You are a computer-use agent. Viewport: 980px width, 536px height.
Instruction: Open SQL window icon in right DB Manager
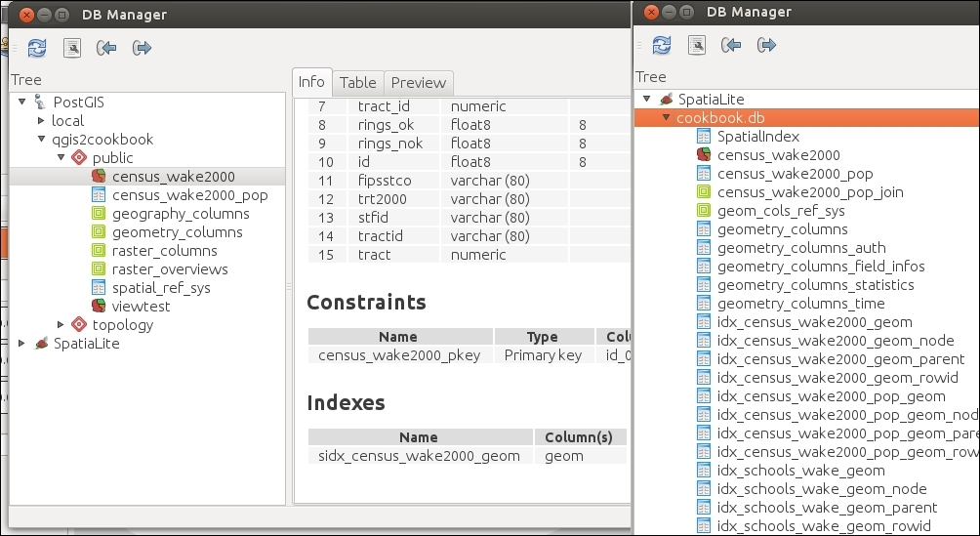(697, 45)
